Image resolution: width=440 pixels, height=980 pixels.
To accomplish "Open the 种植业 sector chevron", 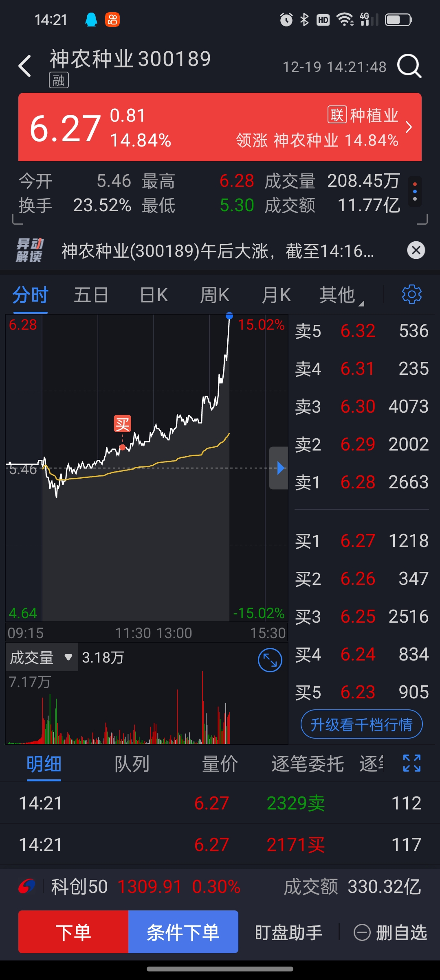I will [409, 127].
